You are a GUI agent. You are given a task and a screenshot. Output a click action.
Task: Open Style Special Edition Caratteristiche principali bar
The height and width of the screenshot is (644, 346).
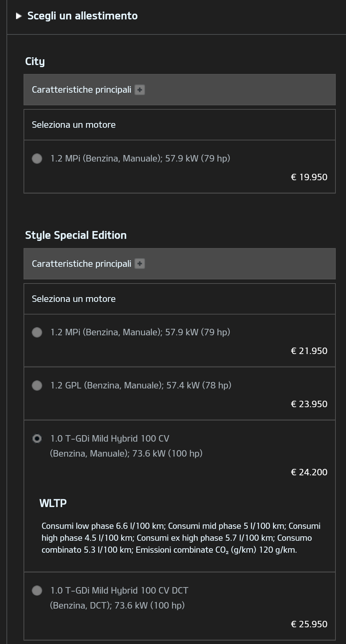[x=179, y=264]
